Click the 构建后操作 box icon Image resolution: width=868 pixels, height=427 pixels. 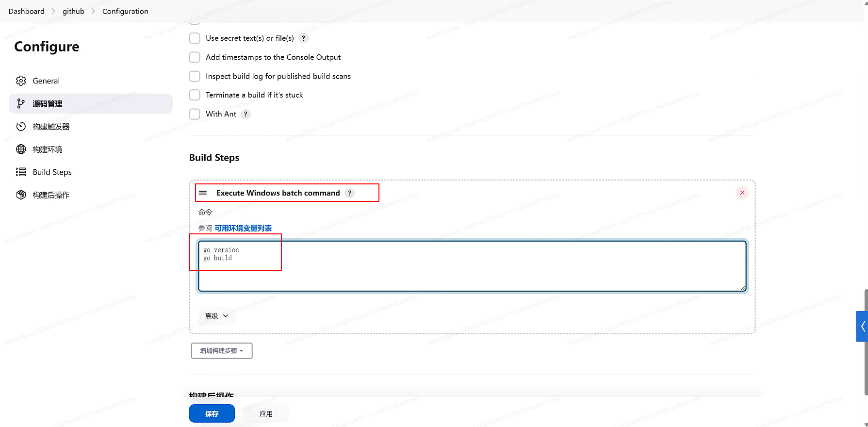pyautogui.click(x=21, y=195)
